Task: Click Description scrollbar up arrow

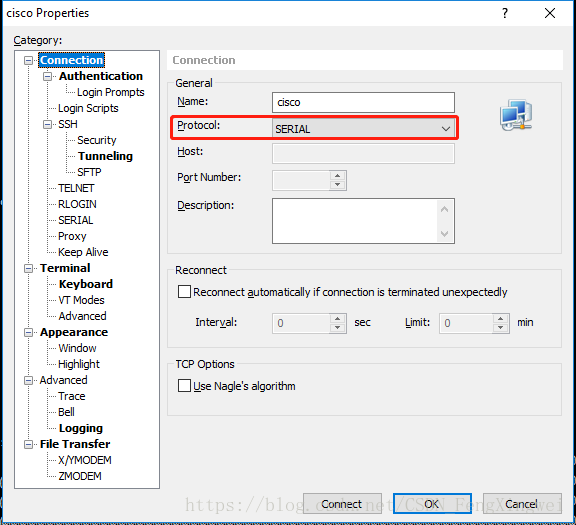Action: pos(445,209)
